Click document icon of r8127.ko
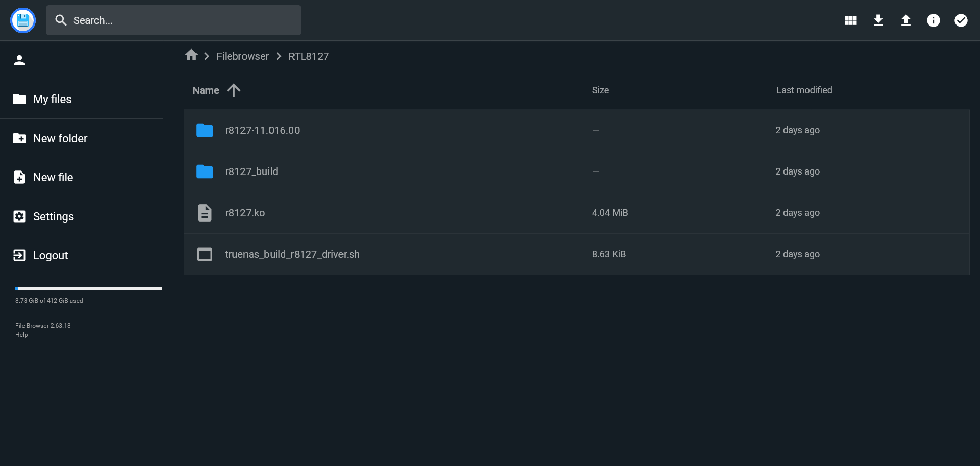The width and height of the screenshot is (980, 466). pos(205,213)
